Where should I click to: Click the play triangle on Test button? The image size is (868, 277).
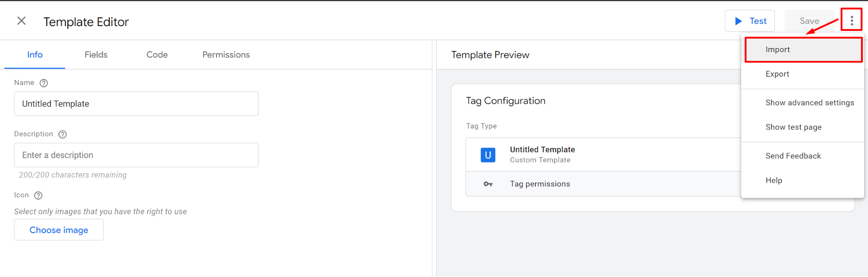point(738,21)
